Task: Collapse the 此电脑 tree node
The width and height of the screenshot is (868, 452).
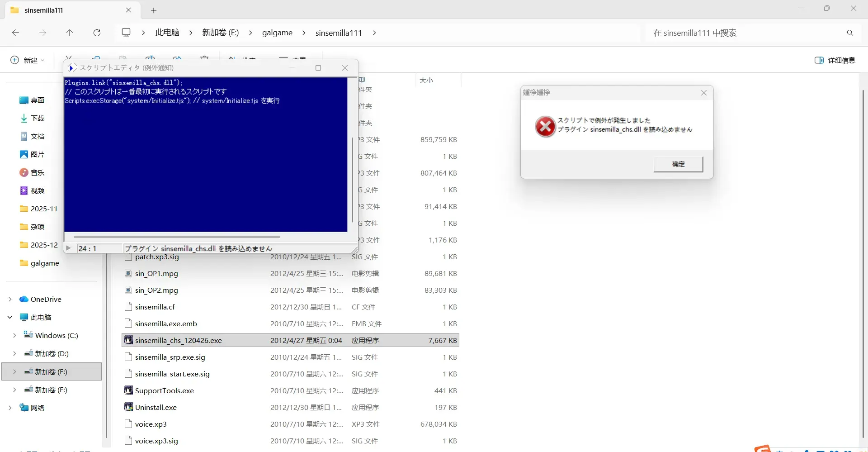Action: pyautogui.click(x=10, y=317)
